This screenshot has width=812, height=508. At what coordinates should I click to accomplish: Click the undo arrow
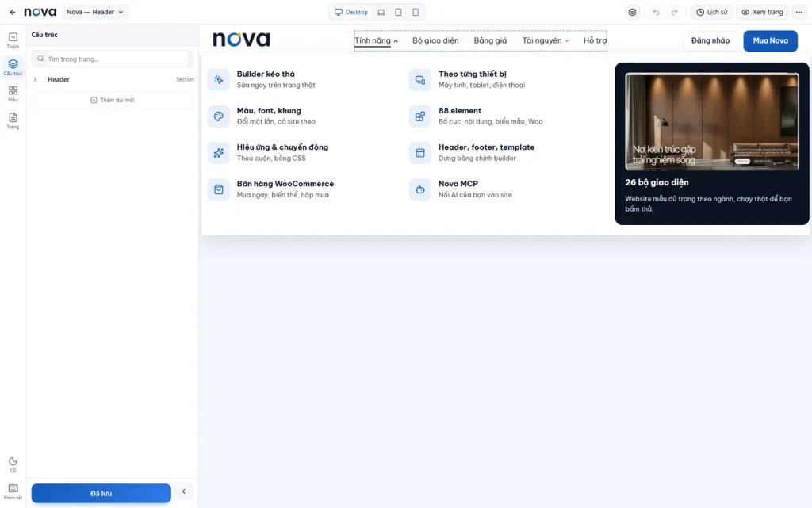(x=656, y=12)
